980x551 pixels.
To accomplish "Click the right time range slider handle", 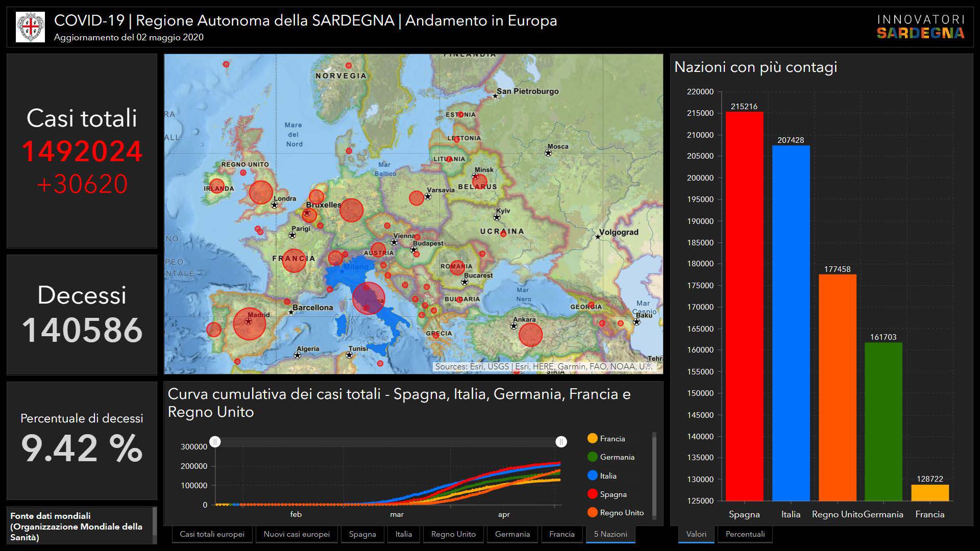I will (561, 442).
